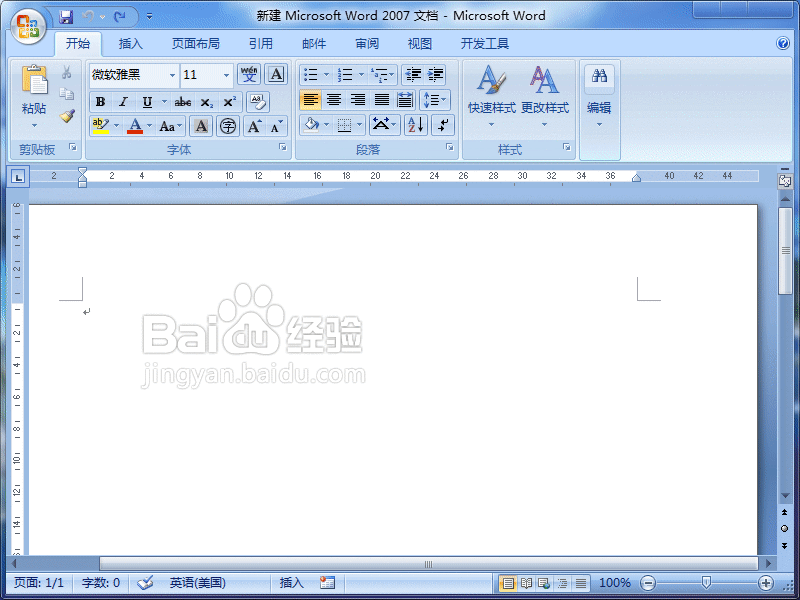Open the Font dialog launcher in 字体 group

point(283,147)
